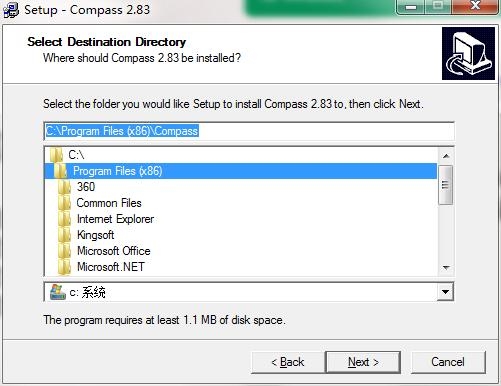501x386 pixels.
Task: Select Microsoft Office folder in tree
Action: tap(114, 251)
